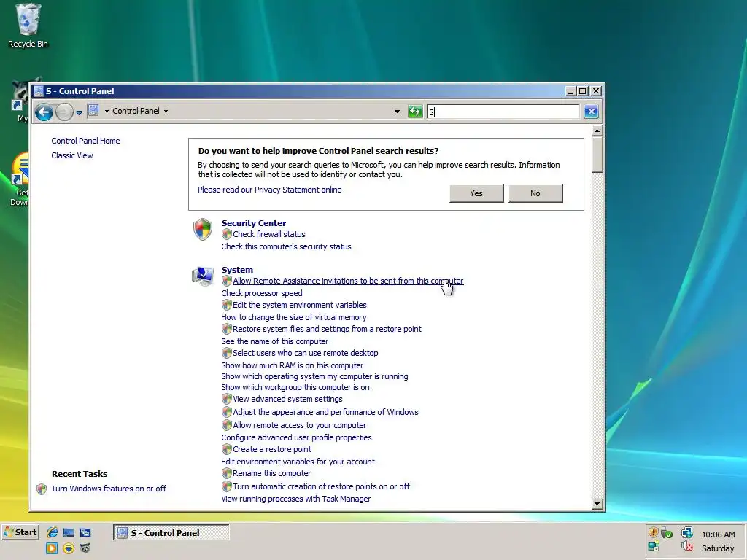Open How to change virtual memory size
747x560 pixels.
click(x=294, y=317)
